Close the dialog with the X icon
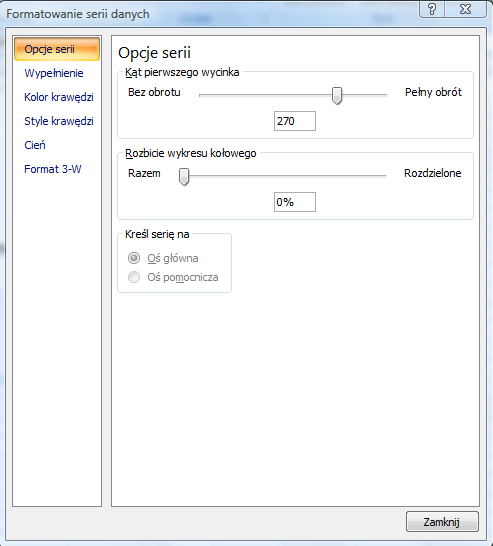Viewport: 493px width, 546px height. tap(465, 9)
